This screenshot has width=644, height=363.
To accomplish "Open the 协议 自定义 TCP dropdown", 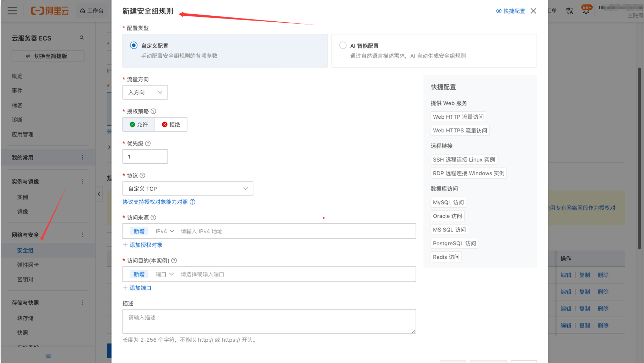I will pos(188,189).
